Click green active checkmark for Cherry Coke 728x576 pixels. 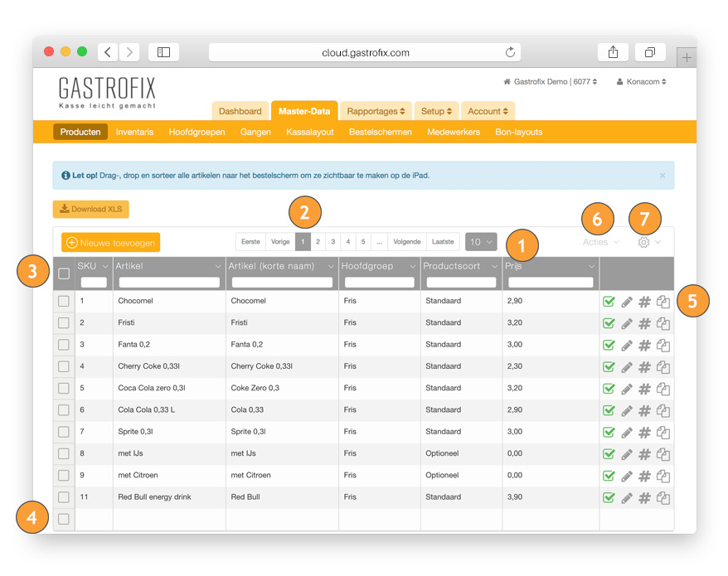[x=609, y=366]
